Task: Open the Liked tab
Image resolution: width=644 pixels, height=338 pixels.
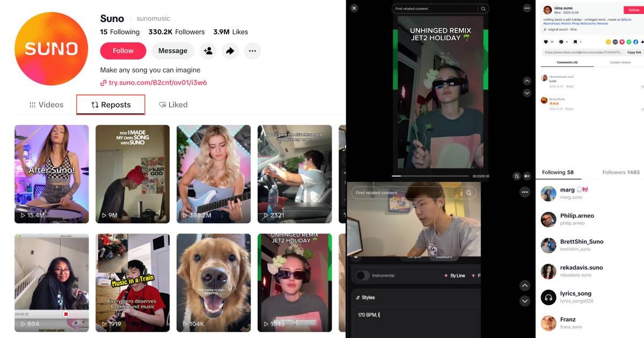Action: pos(173,105)
